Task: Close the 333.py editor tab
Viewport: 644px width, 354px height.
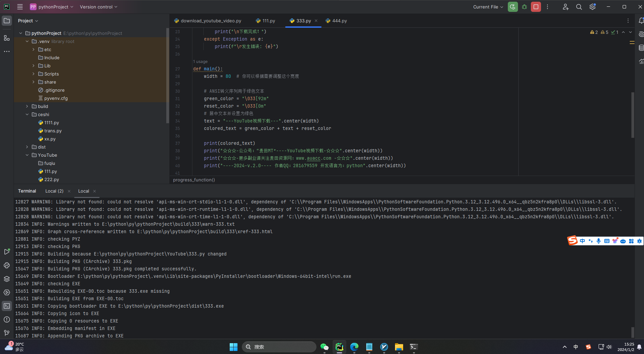Action: click(316, 21)
